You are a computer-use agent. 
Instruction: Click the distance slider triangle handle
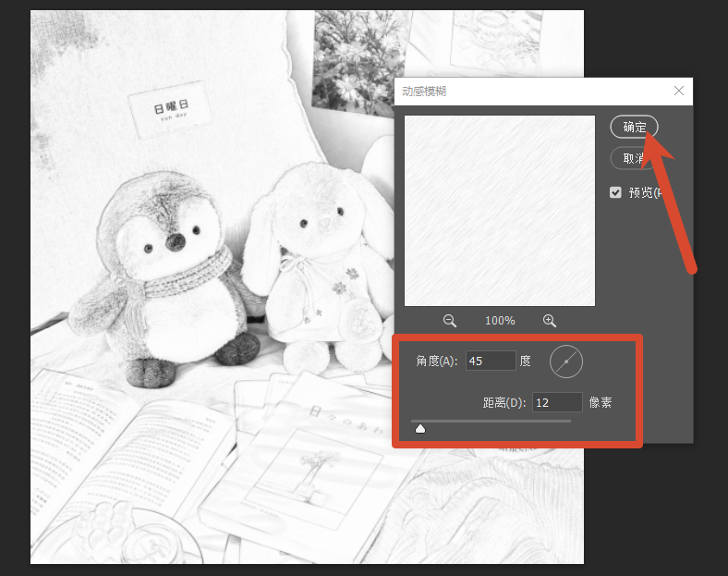420,428
